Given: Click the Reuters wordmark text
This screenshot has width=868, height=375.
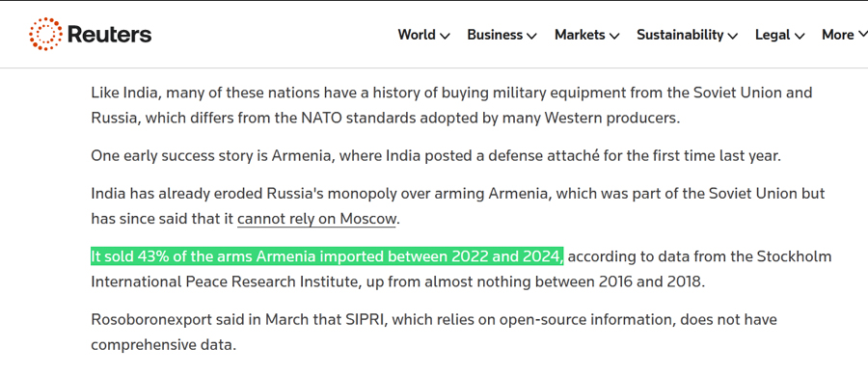Looking at the screenshot, I should 109,35.
